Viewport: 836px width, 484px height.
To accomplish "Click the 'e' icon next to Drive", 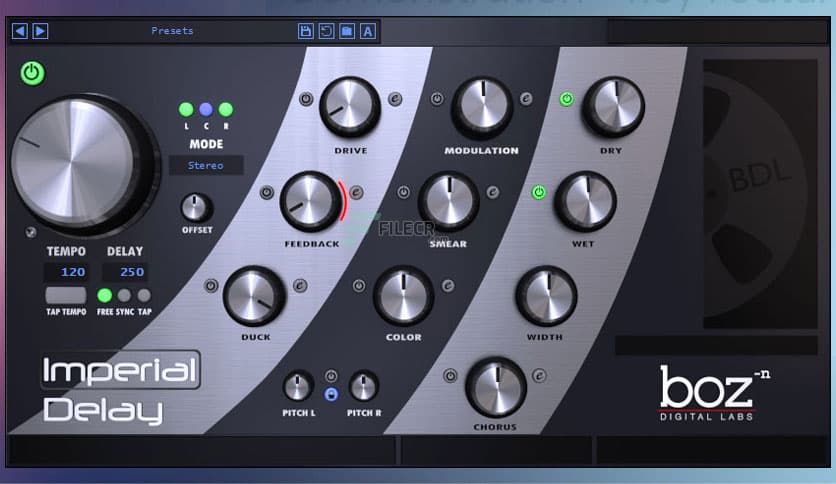I will pyautogui.click(x=395, y=99).
